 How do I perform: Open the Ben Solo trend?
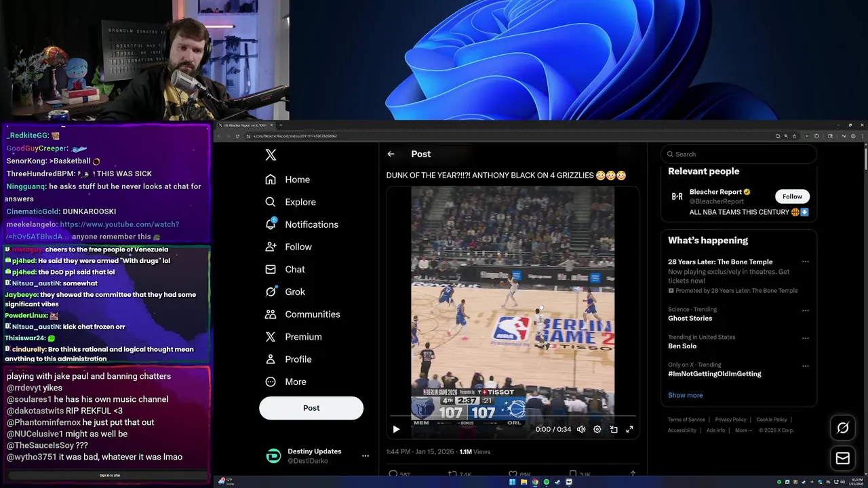[682, 346]
